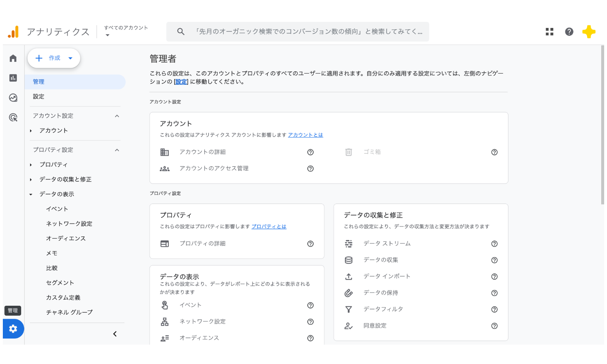Screen dimensions: 607x364
Task: Collapse the データの表示 tree arrow
Action: (x=31, y=195)
